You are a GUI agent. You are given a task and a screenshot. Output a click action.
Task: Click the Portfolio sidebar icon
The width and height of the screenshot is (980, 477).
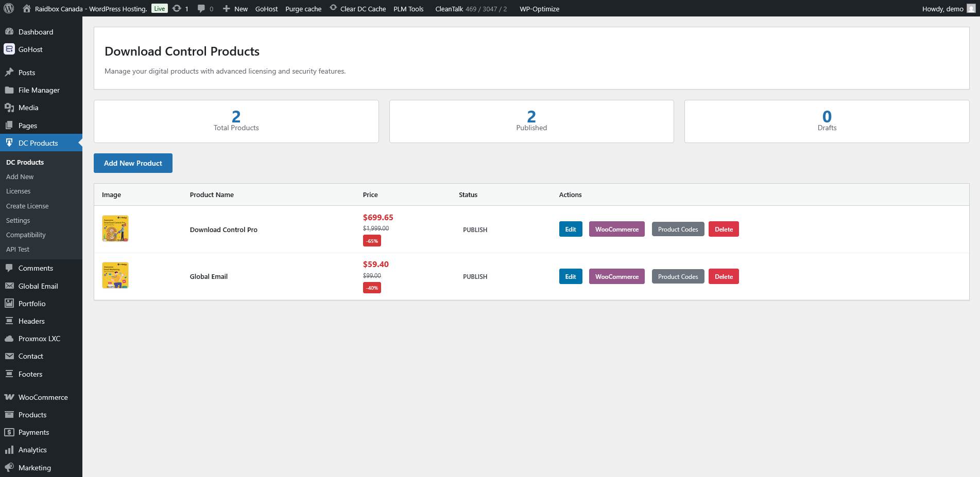tap(9, 303)
